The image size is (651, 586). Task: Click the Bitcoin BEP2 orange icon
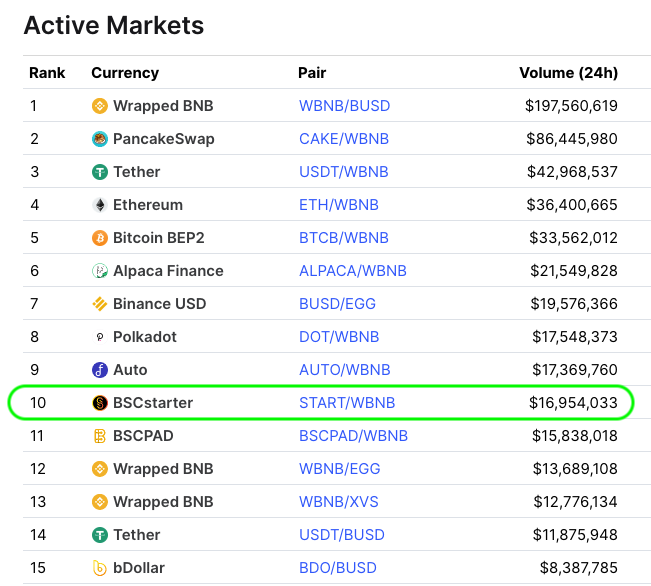tap(100, 238)
